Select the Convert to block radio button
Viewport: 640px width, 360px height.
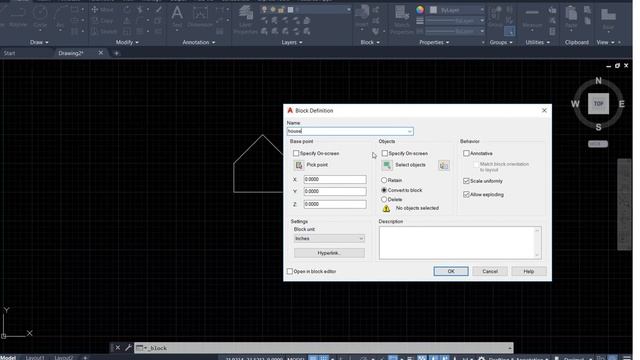(x=384, y=190)
